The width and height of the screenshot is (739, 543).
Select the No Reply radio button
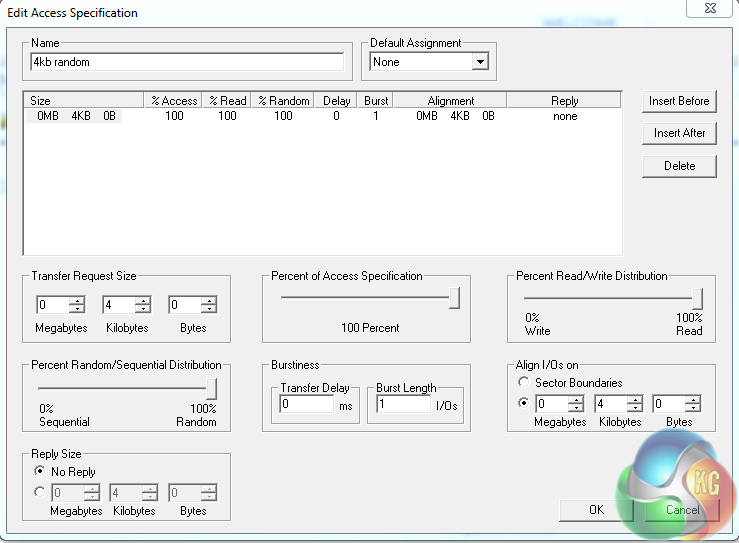tap(40, 471)
